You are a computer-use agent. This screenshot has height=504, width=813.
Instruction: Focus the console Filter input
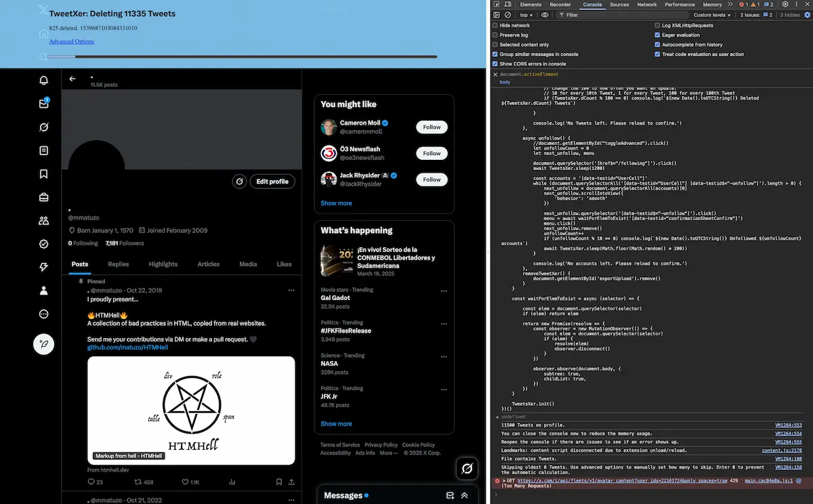pos(623,15)
